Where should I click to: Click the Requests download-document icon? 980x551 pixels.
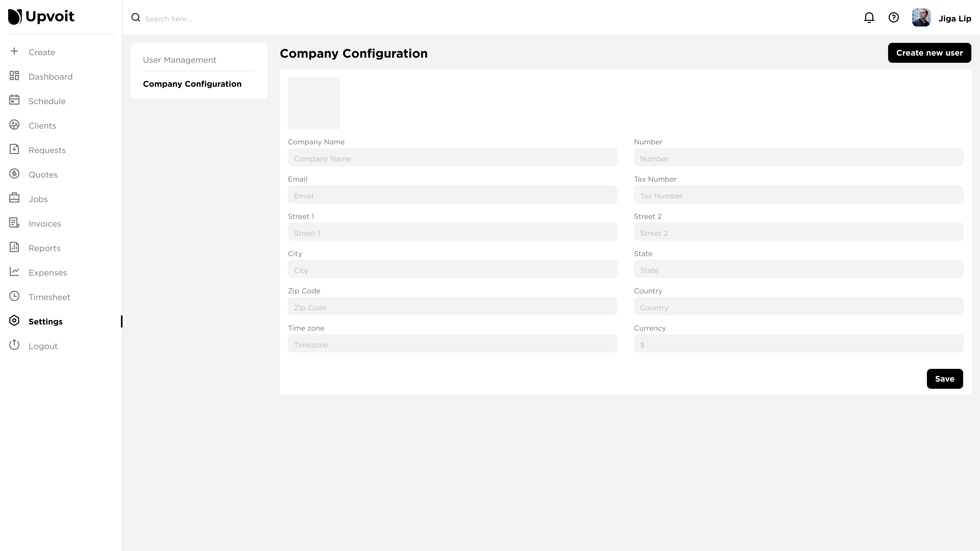point(14,149)
